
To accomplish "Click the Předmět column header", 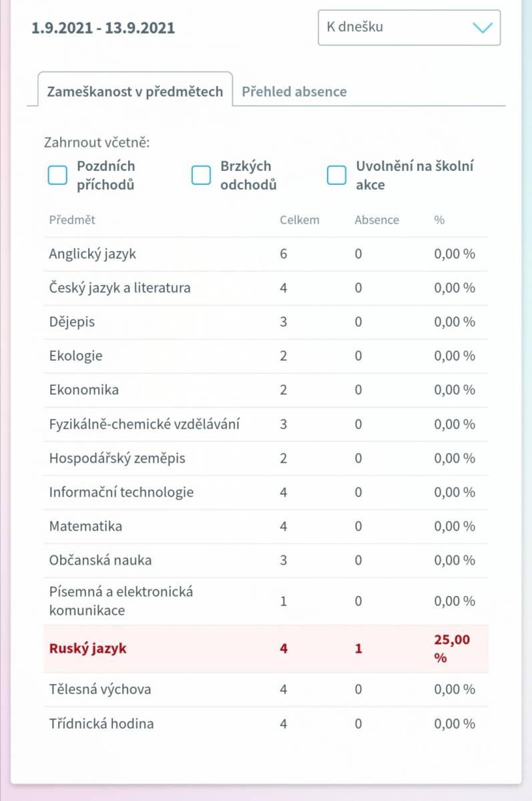I will [72, 220].
